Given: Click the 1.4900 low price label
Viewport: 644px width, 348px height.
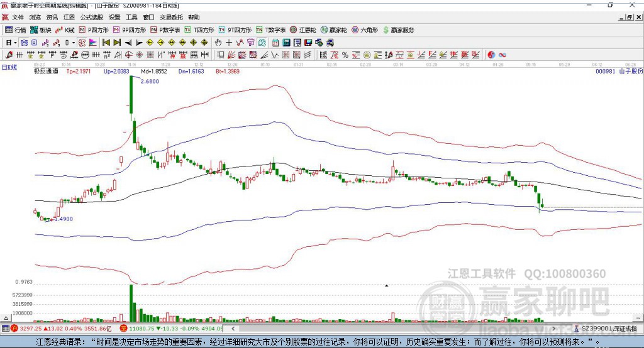Looking at the screenshot, I should 64,219.
